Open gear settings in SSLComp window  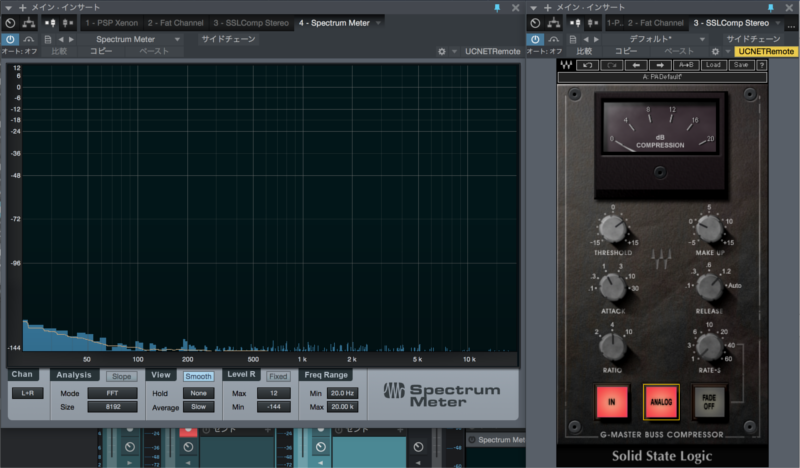[715, 52]
